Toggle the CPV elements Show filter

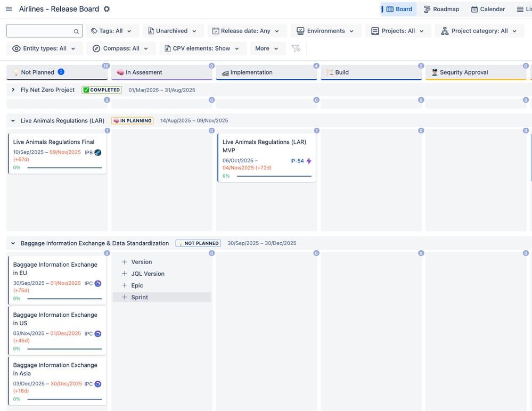[202, 48]
